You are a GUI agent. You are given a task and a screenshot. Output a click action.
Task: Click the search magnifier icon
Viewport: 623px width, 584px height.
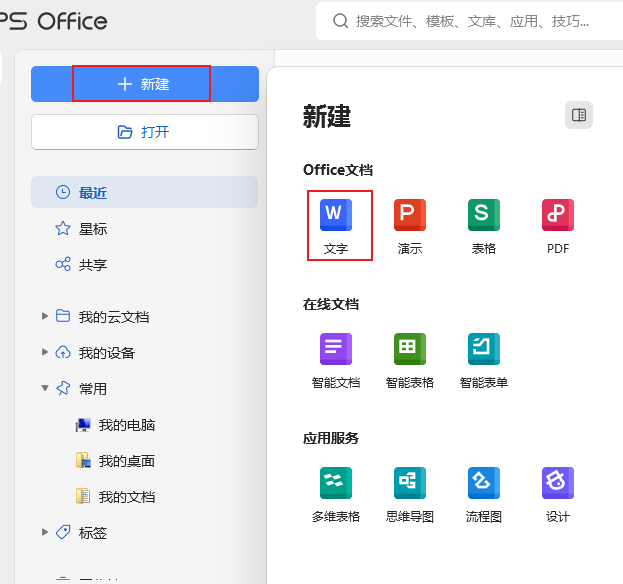[x=341, y=21]
